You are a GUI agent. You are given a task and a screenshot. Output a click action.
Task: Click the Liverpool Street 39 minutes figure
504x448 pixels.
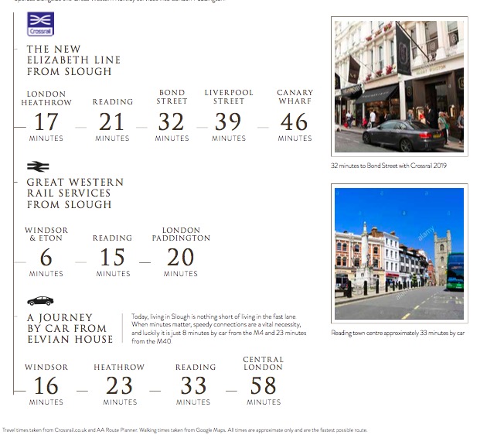[228, 121]
